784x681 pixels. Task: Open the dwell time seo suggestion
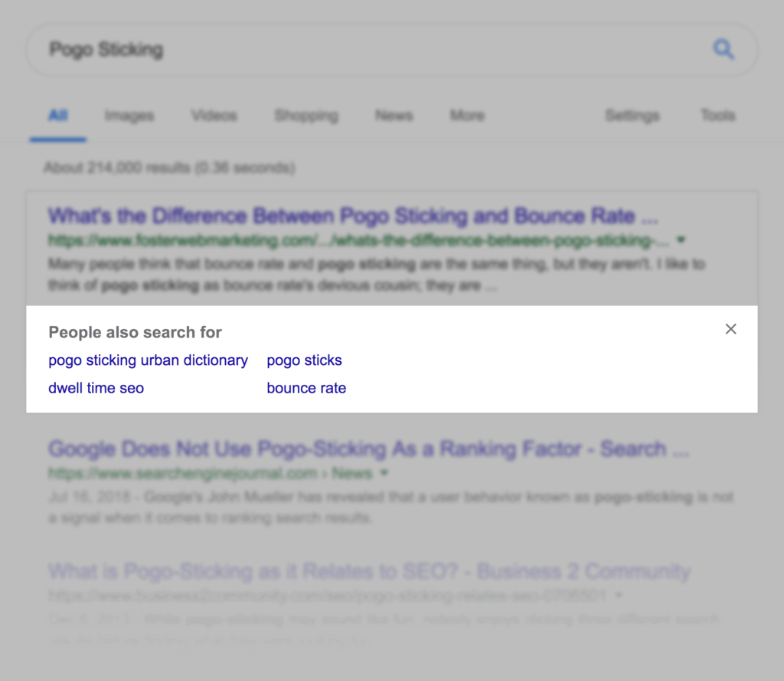coord(96,388)
